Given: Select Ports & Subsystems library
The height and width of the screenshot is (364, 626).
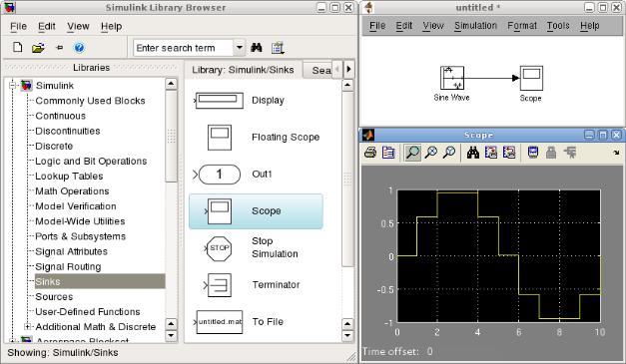Looking at the screenshot, I should coord(81,236).
